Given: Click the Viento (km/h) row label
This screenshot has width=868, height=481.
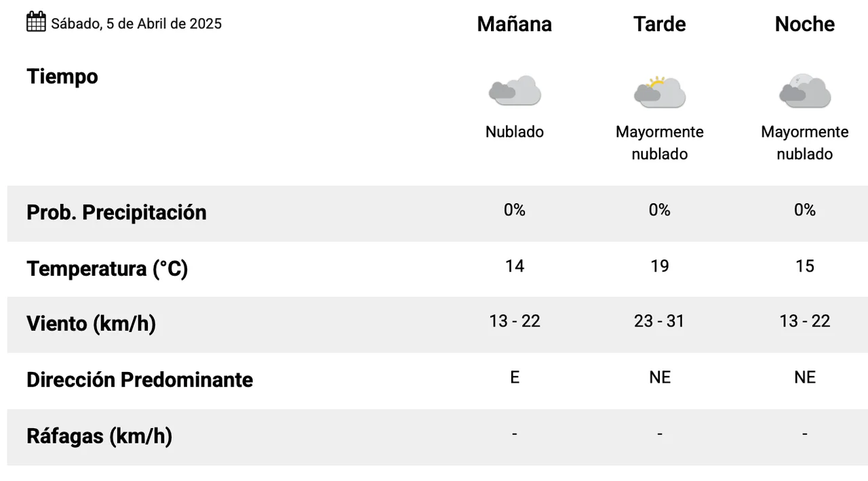Looking at the screenshot, I should tap(91, 324).
